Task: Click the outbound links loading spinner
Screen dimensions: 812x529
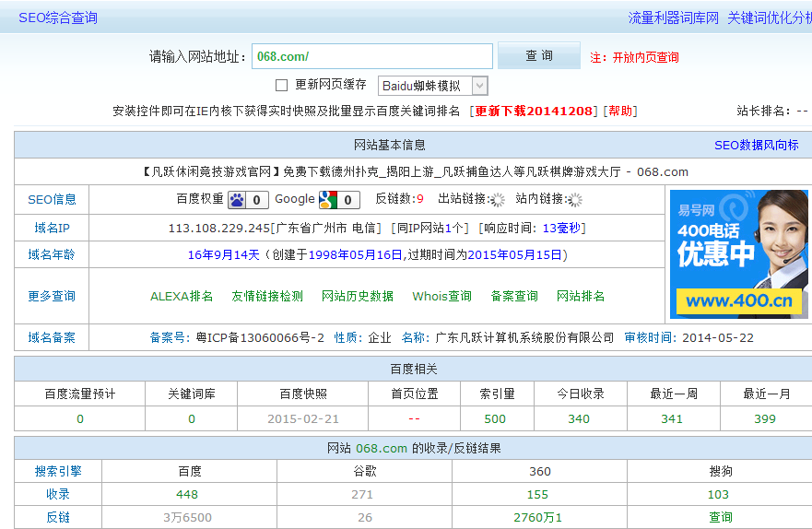Action: click(x=498, y=200)
